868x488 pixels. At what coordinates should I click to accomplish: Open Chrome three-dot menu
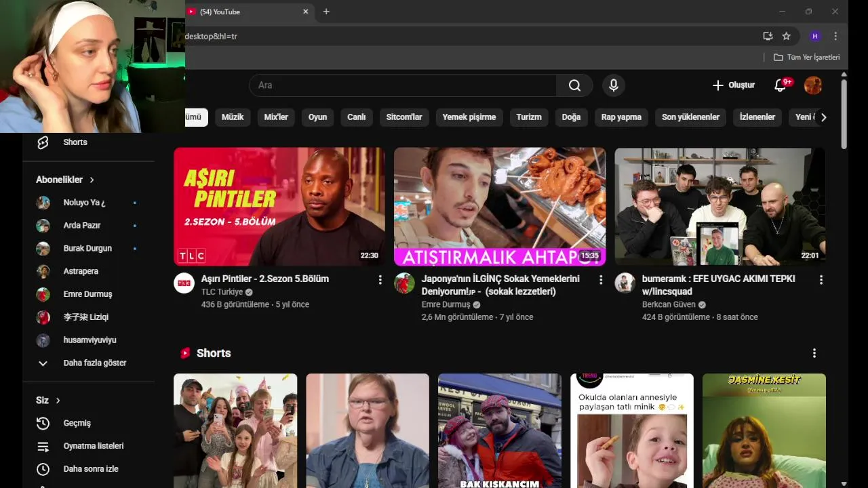pos(835,36)
